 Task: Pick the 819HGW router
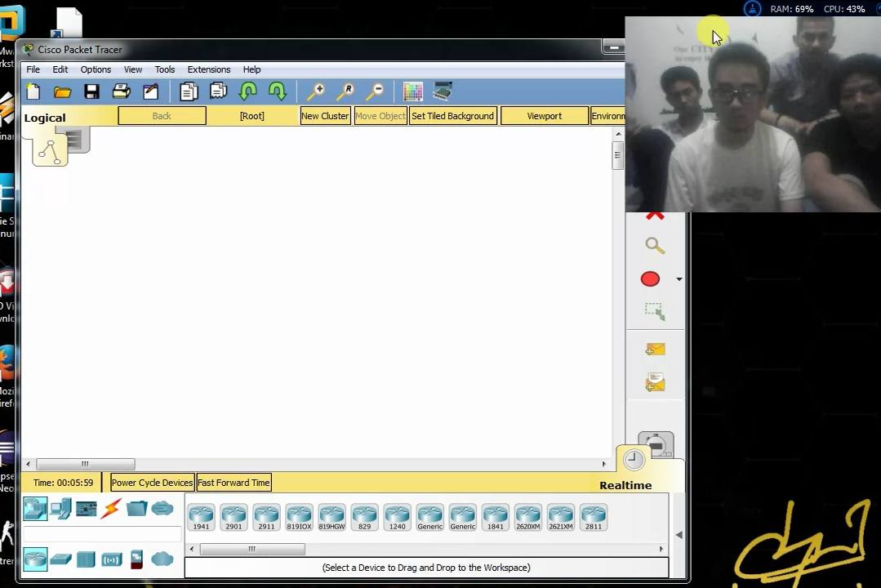point(332,517)
